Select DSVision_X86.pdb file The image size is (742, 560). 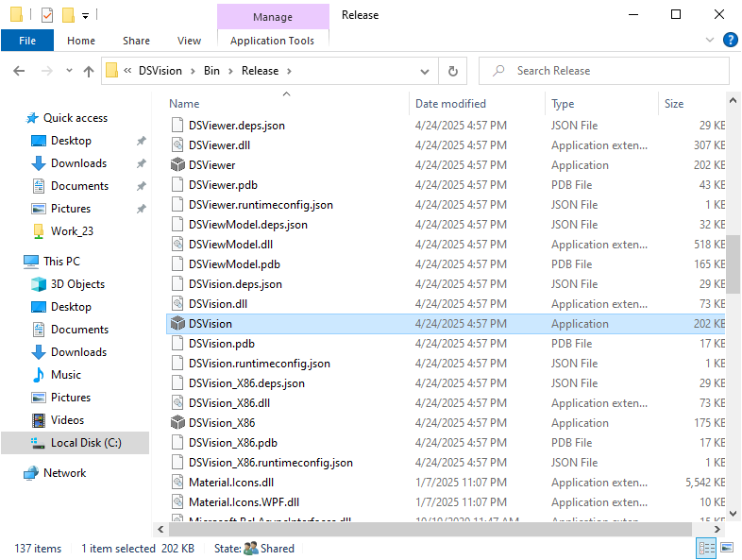click(x=233, y=443)
